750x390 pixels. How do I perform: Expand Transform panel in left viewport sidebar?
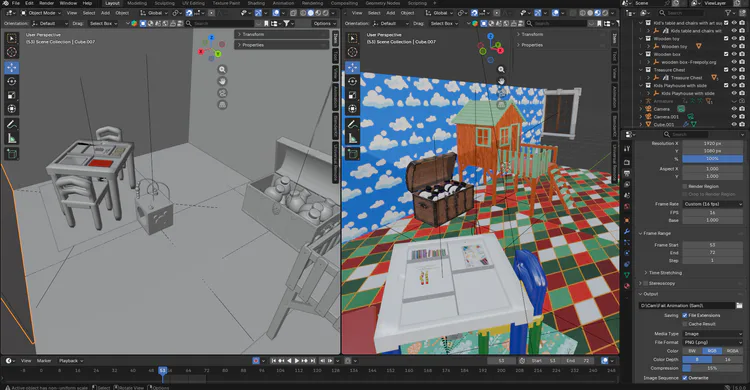tap(281, 34)
